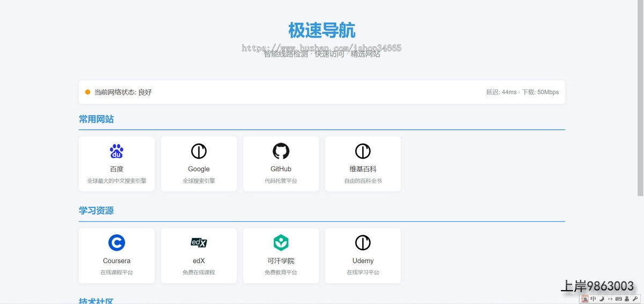Image resolution: width=644 pixels, height=304 pixels.
Task: Click the 常用网站 section heading
Action: (x=96, y=119)
